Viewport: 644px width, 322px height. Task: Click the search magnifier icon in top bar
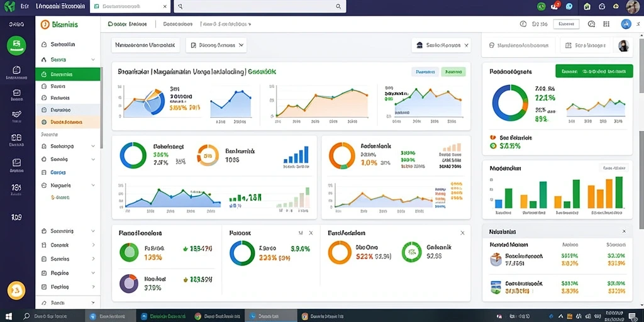(338, 6)
